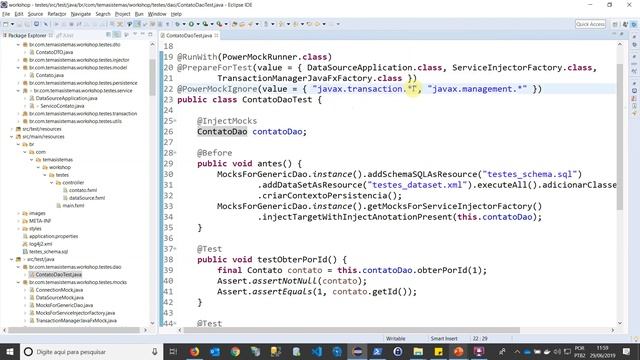Viewport: 640px width, 360px height.
Task: Open the Run menu
Action: (139, 14)
